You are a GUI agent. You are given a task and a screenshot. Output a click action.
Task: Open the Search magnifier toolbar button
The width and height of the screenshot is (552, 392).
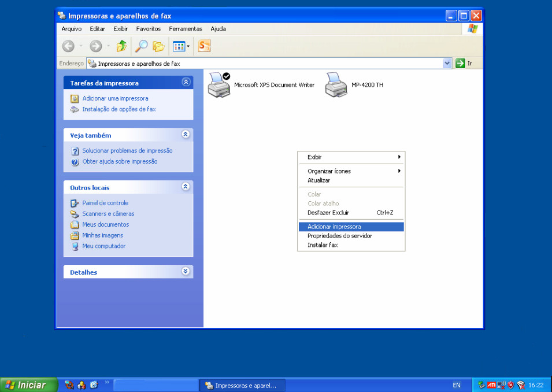click(140, 46)
